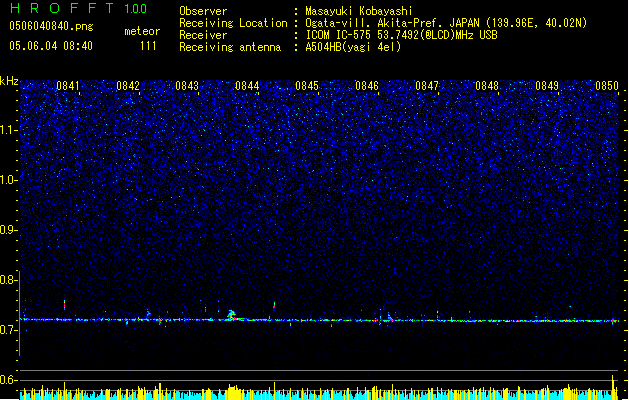Click the 0841 time marker
The width and height of the screenshot is (629, 400).
(x=67, y=86)
